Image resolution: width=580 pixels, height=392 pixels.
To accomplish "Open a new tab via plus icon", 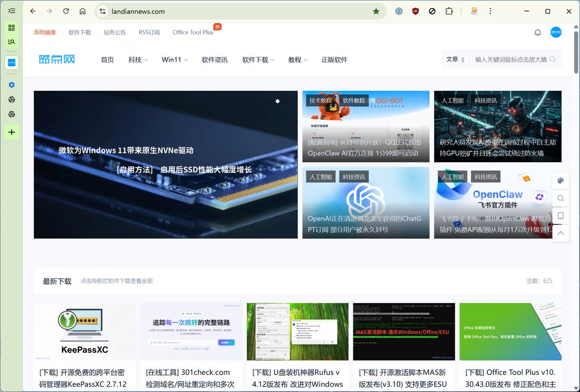I will point(12,132).
